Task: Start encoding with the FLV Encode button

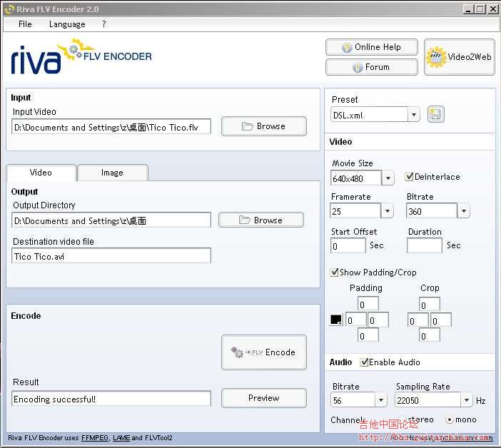Action: point(263,352)
